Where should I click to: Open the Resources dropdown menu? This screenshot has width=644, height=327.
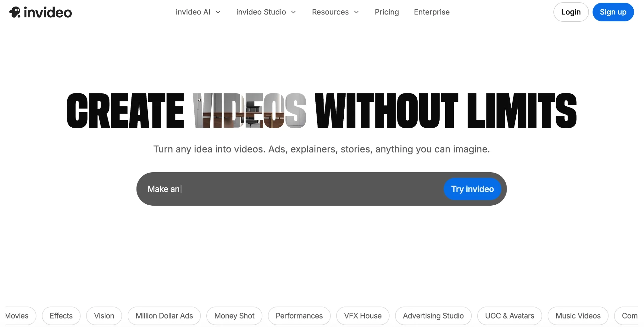click(x=335, y=12)
